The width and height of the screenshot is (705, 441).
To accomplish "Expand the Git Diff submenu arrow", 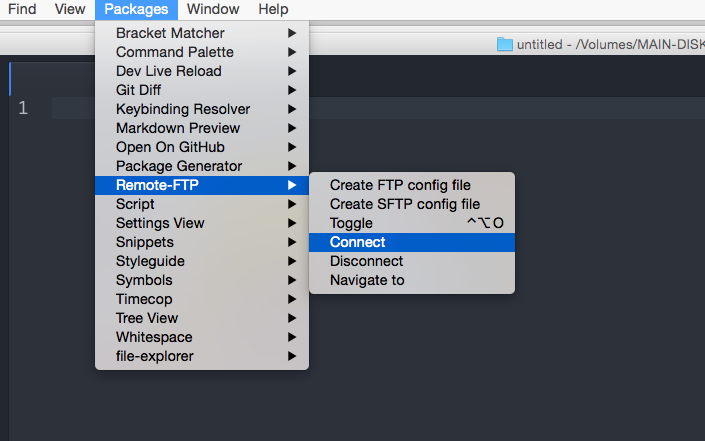I will [x=292, y=90].
